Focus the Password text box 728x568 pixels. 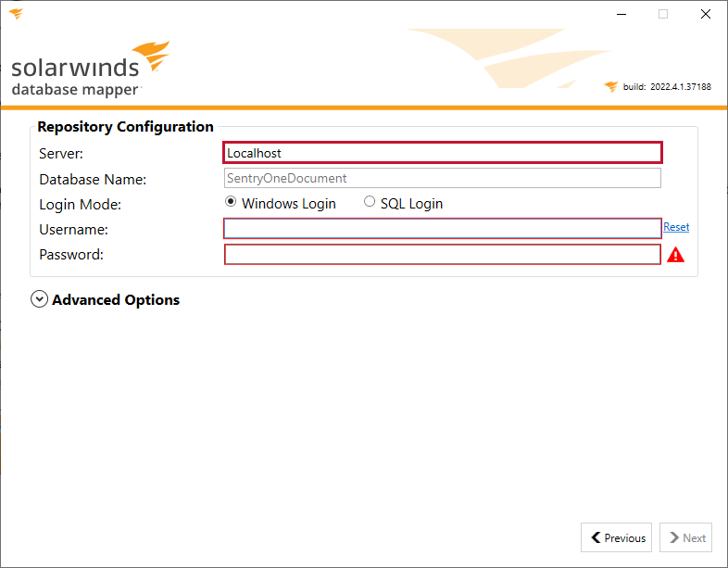pos(443,255)
